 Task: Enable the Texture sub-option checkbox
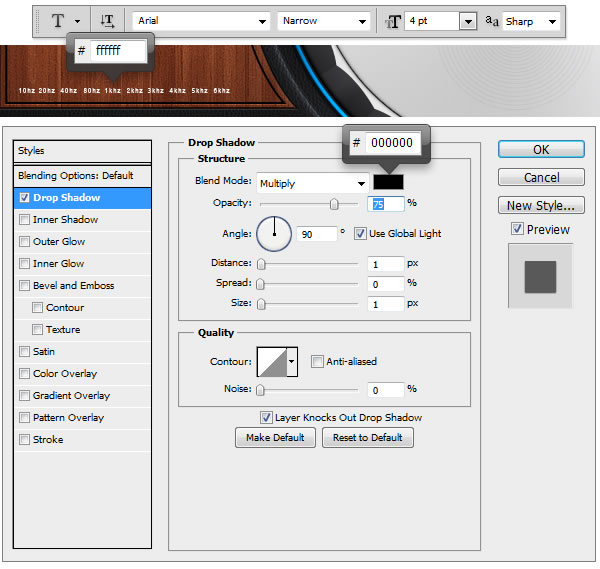[x=38, y=329]
